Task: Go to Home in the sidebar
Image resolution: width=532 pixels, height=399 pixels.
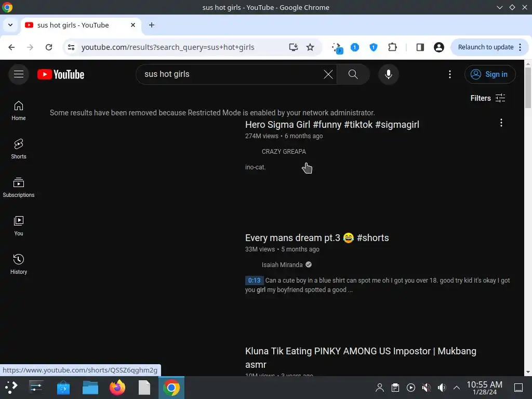Action: (x=19, y=111)
